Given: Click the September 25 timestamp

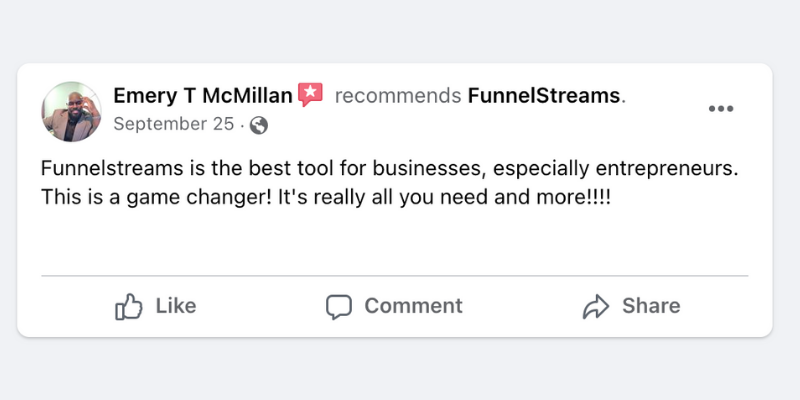Looking at the screenshot, I should point(173,124).
